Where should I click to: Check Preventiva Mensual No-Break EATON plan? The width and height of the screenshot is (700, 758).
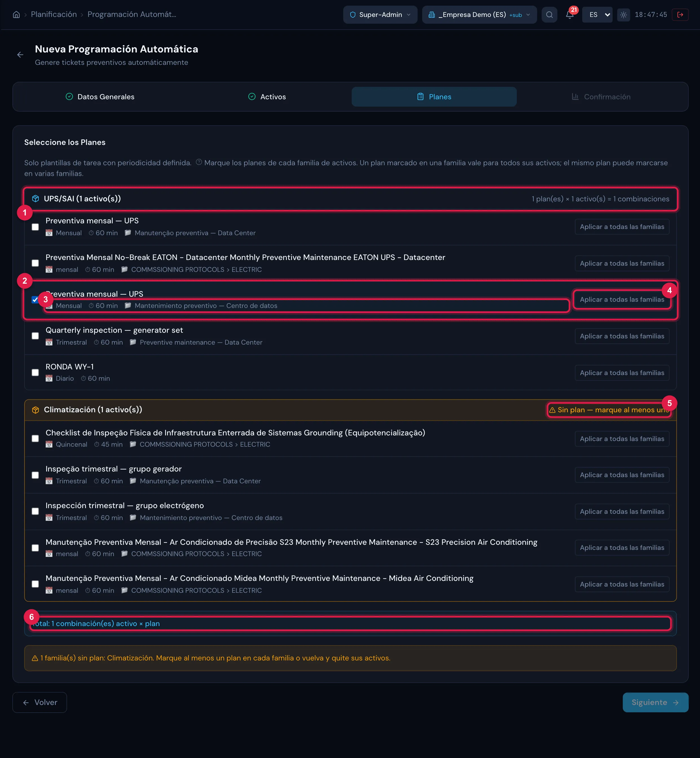click(35, 263)
